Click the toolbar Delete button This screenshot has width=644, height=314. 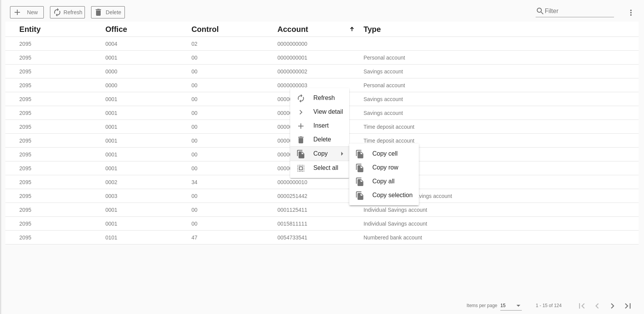(x=108, y=12)
